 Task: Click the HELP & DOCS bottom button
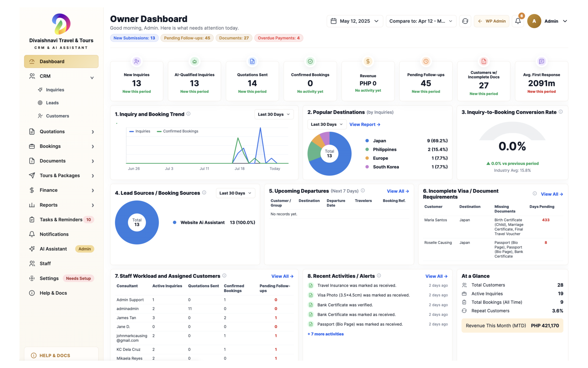click(x=61, y=355)
